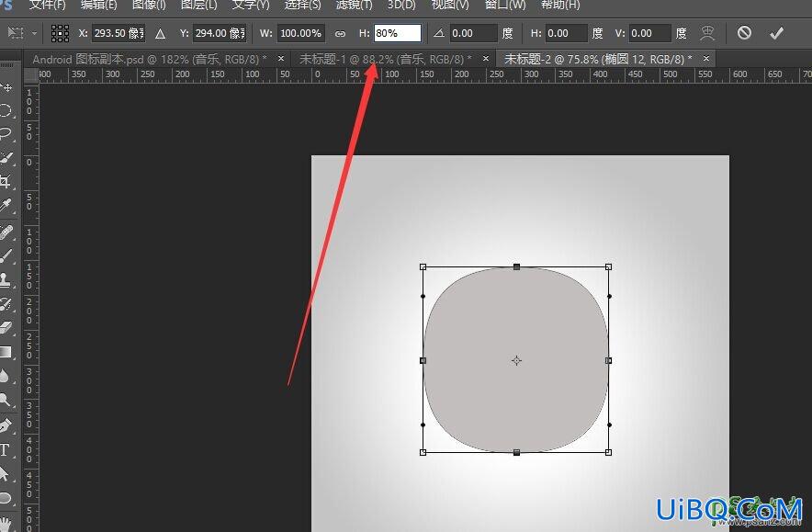The height and width of the screenshot is (532, 812).
Task: Open the 视图(V) menu
Action: pyautogui.click(x=450, y=5)
